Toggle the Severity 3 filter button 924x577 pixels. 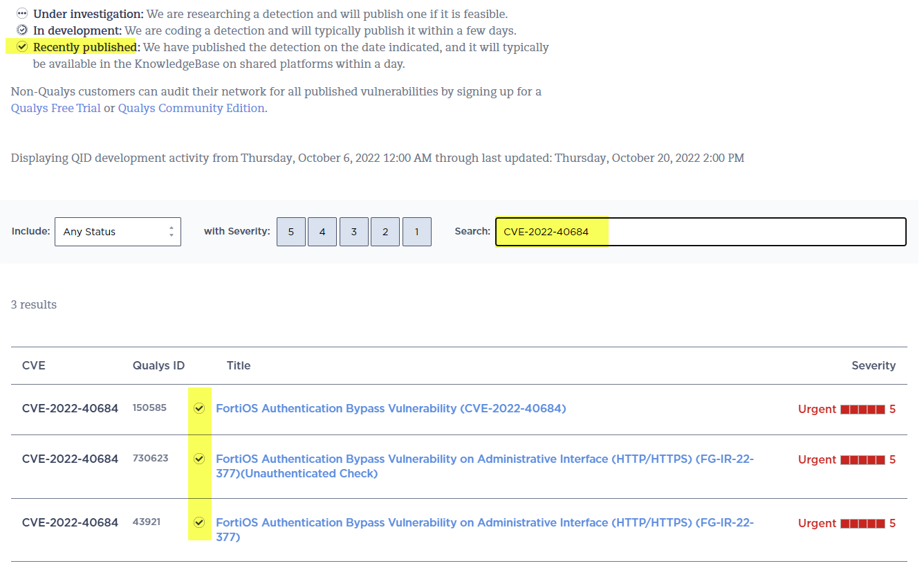pos(353,231)
